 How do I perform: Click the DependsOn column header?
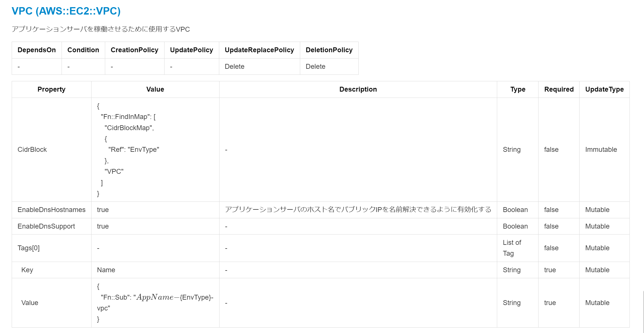click(37, 50)
